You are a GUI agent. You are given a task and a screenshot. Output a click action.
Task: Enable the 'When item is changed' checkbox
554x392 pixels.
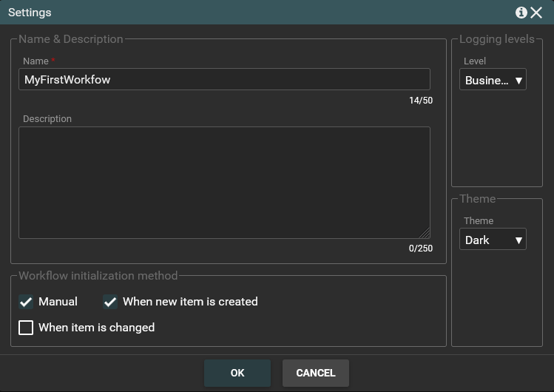pos(26,328)
